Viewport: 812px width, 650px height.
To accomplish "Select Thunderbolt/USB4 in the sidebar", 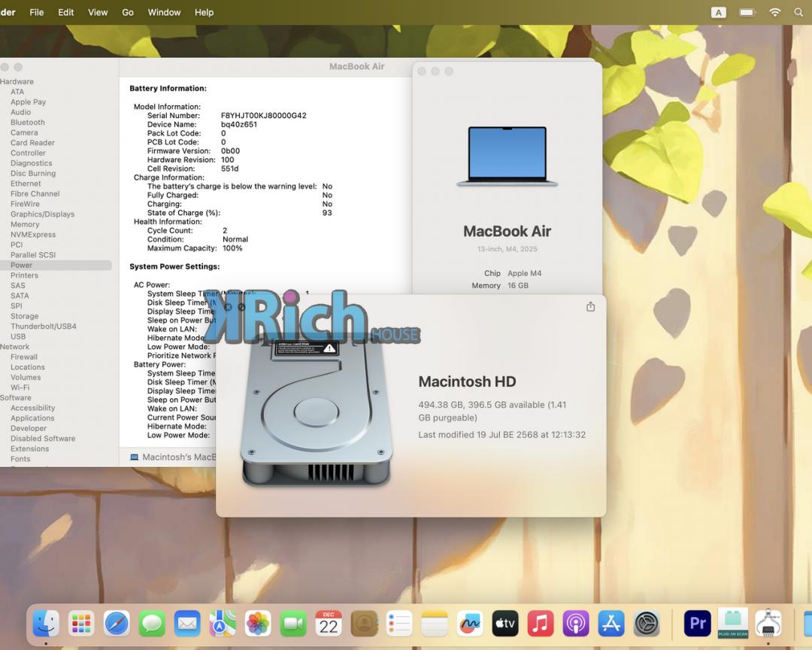I will [x=43, y=327].
